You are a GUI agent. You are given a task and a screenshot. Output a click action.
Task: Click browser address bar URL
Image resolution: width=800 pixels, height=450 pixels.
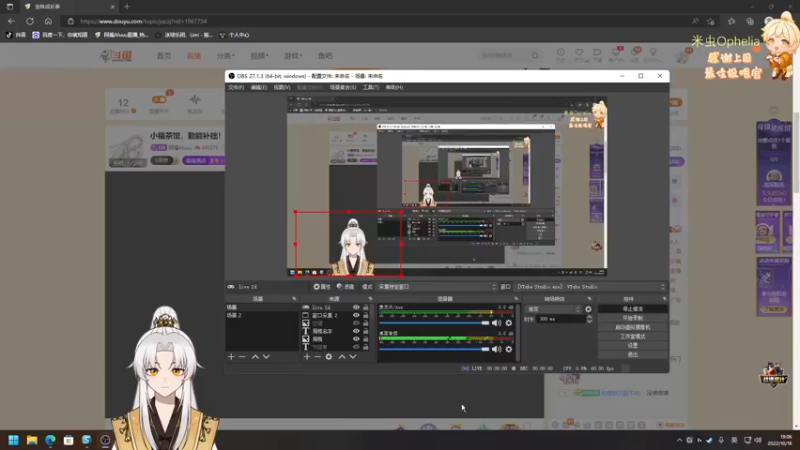click(x=143, y=21)
